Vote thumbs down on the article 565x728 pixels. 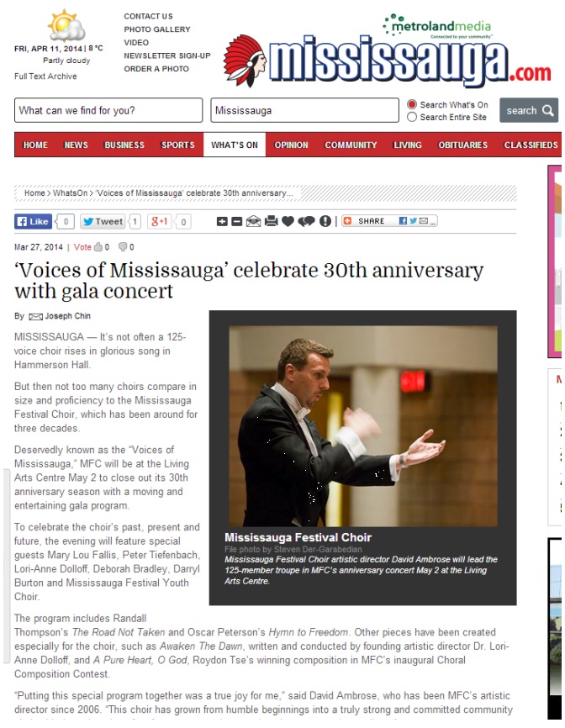tap(123, 247)
